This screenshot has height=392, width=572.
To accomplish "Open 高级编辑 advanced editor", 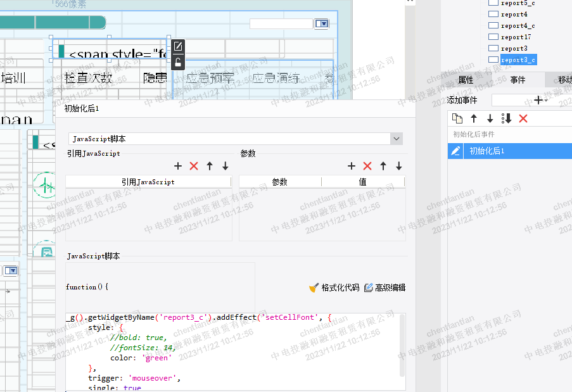I will point(385,288).
